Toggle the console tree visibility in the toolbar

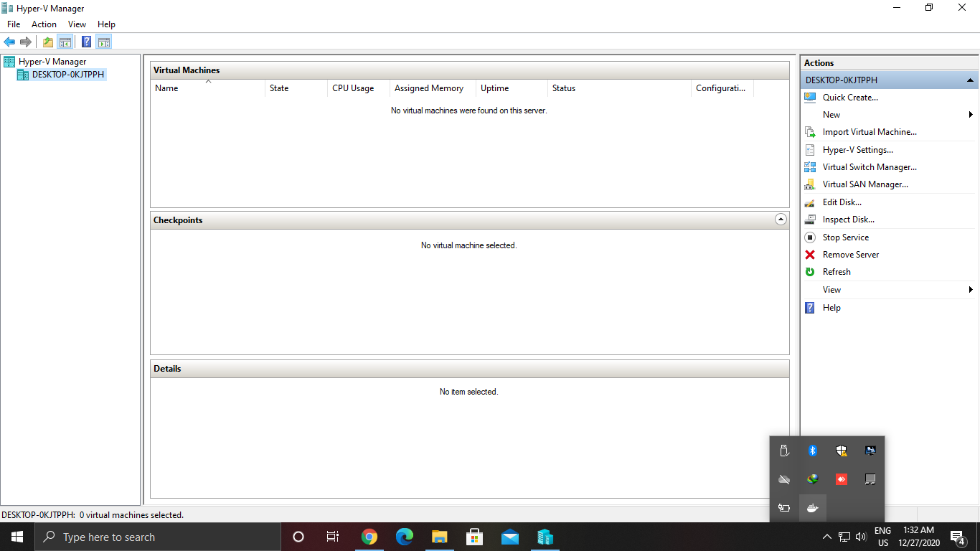(x=65, y=41)
